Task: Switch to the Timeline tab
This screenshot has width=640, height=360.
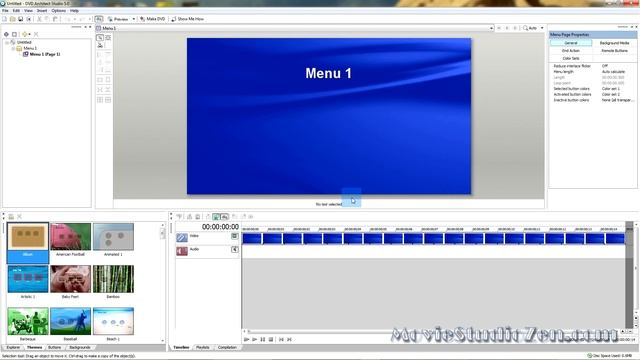Action: click(181, 347)
